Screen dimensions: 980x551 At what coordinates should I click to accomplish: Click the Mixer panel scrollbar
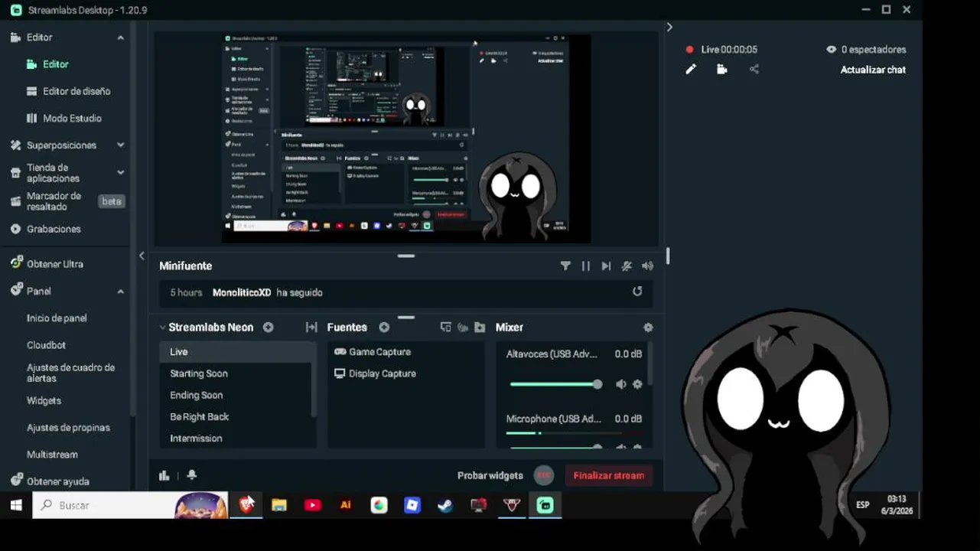point(650,364)
